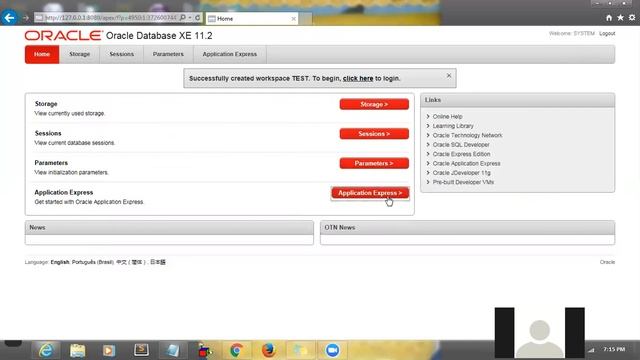The width and height of the screenshot is (640, 360).
Task: Reload page with refresh icon
Action: tap(198, 18)
